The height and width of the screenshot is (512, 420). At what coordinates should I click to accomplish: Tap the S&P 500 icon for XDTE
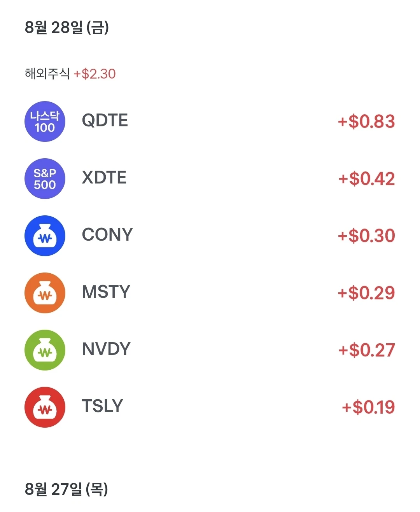(45, 178)
